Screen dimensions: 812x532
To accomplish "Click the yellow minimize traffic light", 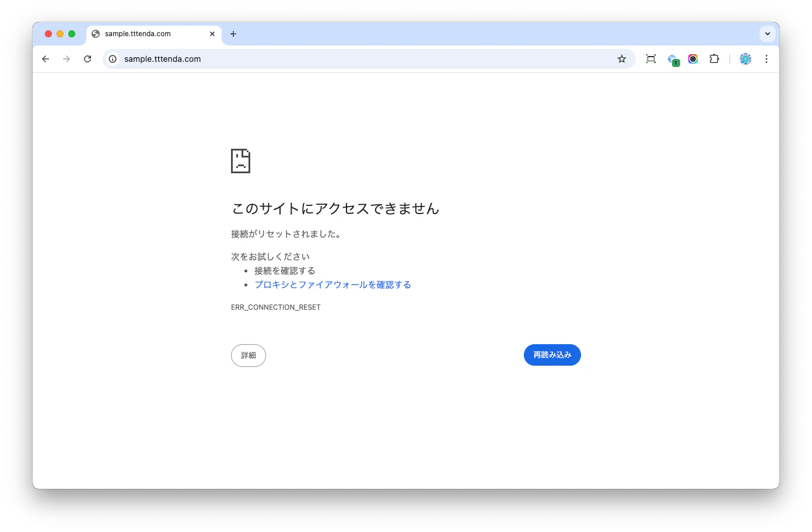I will 60,34.
